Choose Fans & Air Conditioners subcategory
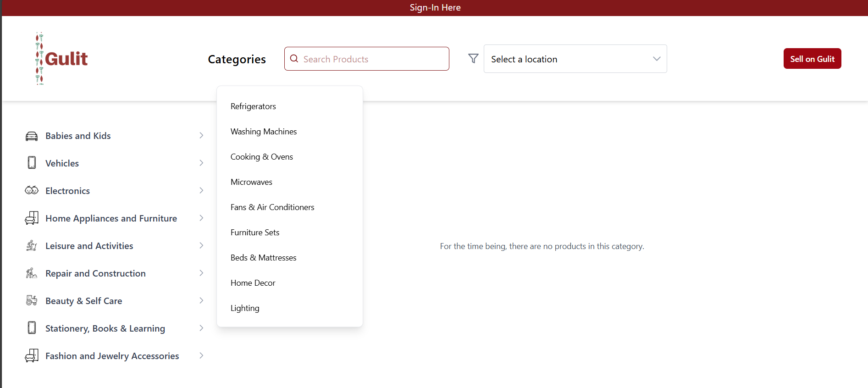The image size is (868, 388). click(272, 207)
